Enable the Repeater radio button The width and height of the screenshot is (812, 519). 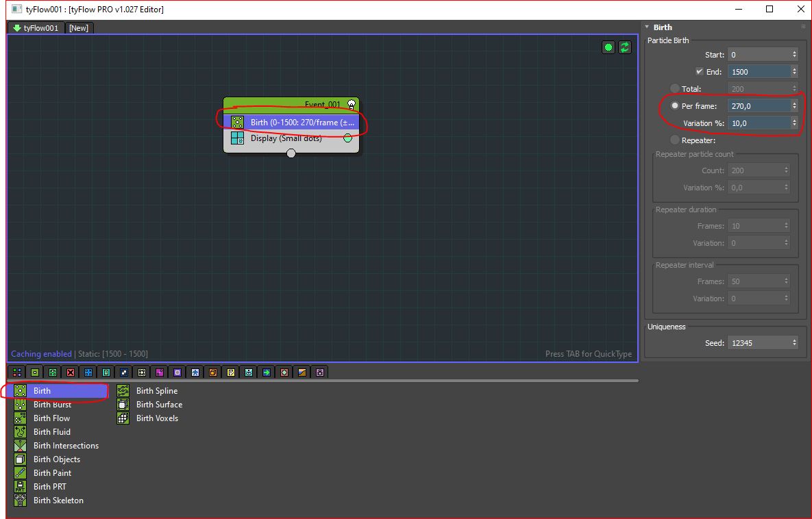tap(675, 140)
